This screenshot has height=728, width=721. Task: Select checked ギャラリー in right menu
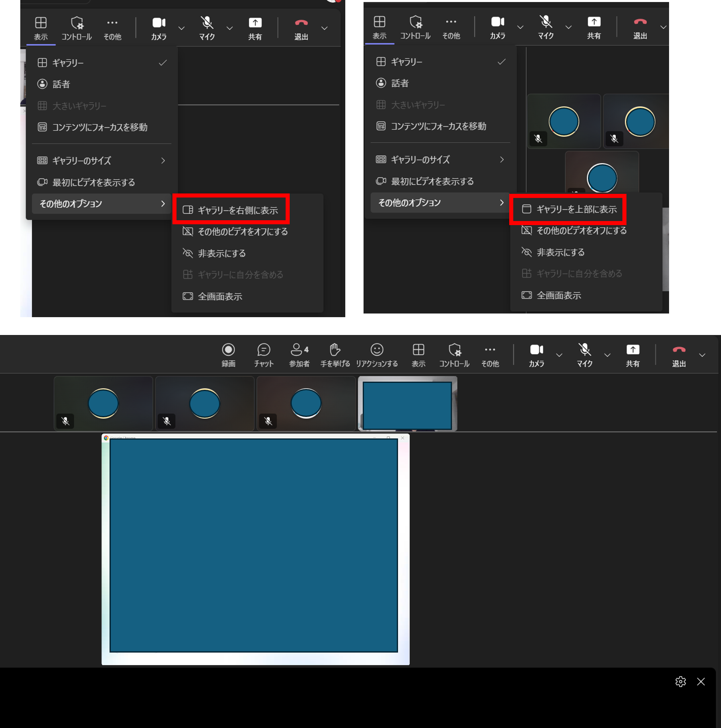click(441, 62)
